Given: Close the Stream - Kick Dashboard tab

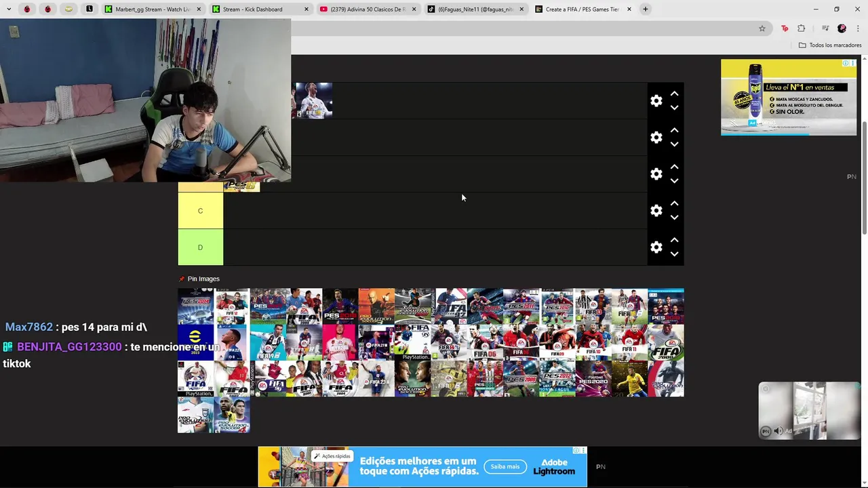Looking at the screenshot, I should click(307, 9).
